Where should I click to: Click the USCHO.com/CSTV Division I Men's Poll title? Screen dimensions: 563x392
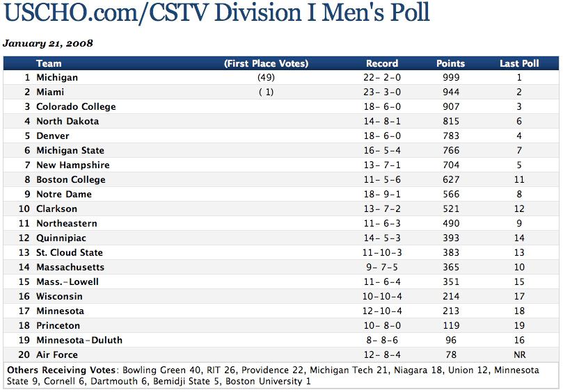coord(216,13)
